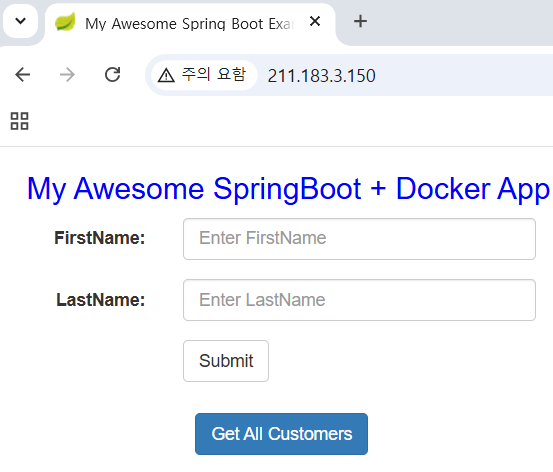Click the My Awesome SpringBoot + Docker App heading
Image resolution: width=553 pixels, height=472 pixels.
click(x=288, y=189)
